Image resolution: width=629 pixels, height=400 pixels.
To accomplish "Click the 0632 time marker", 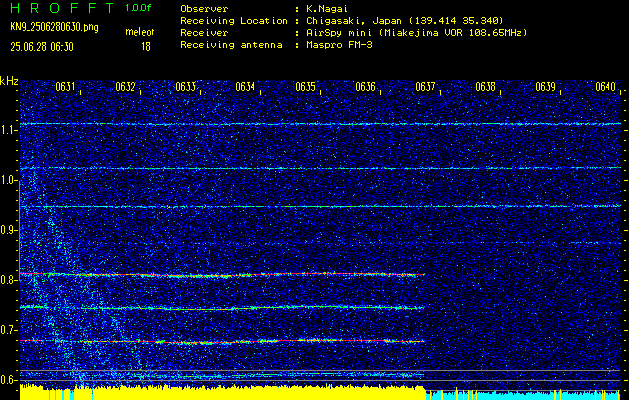I will point(126,87).
